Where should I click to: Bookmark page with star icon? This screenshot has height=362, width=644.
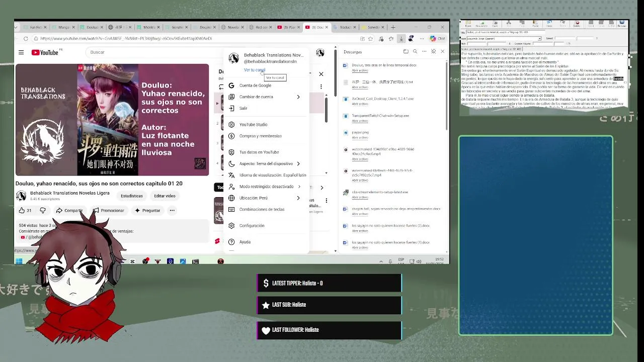pyautogui.click(x=371, y=39)
